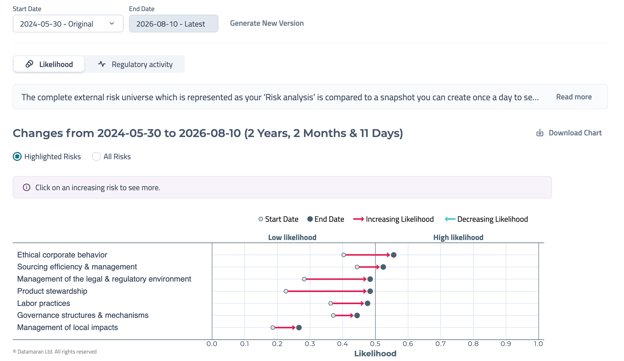624x361 pixels.
Task: Click the 0.5 axis tick label
Action: [375, 343]
